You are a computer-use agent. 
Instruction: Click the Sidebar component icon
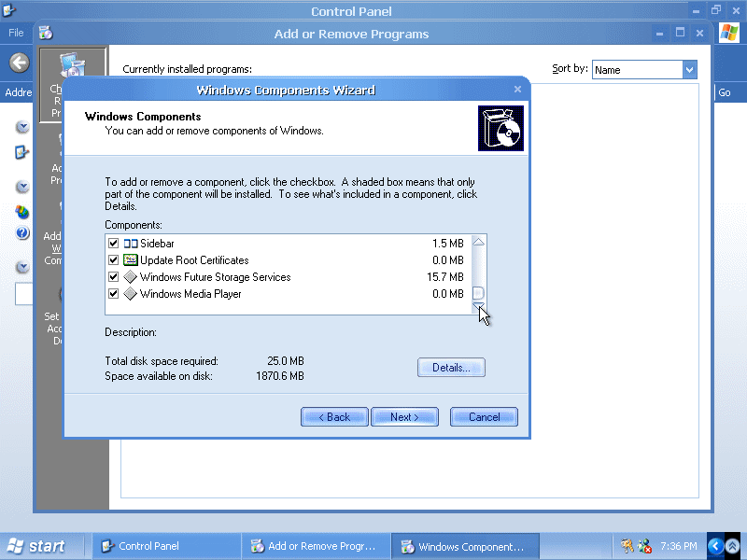tap(131, 244)
